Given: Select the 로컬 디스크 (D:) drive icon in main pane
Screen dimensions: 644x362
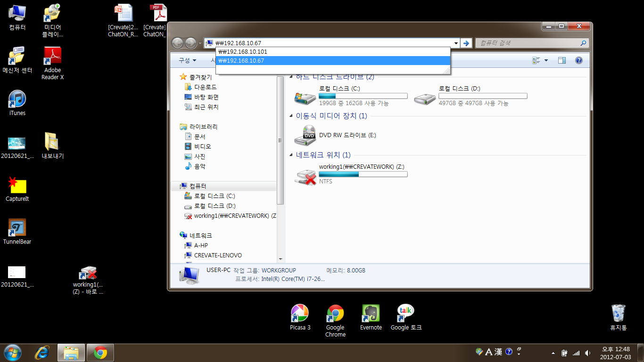Looking at the screenshot, I should (x=425, y=98).
